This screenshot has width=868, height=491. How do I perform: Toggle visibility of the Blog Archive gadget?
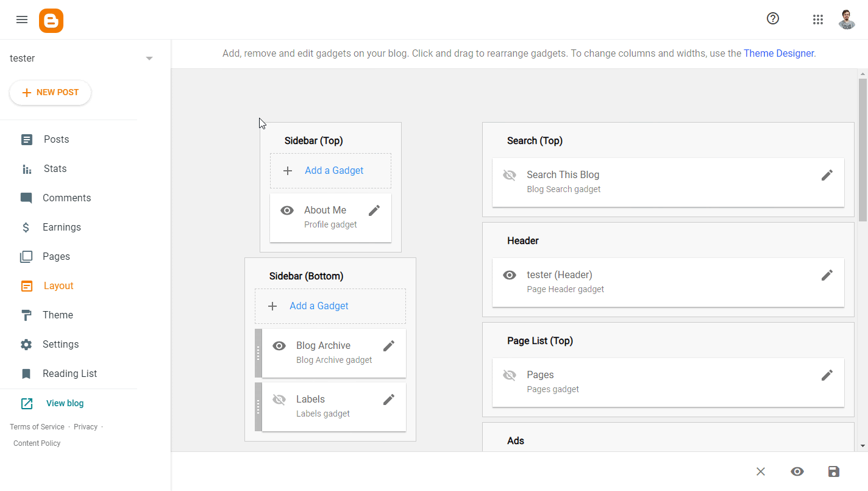[x=279, y=345]
